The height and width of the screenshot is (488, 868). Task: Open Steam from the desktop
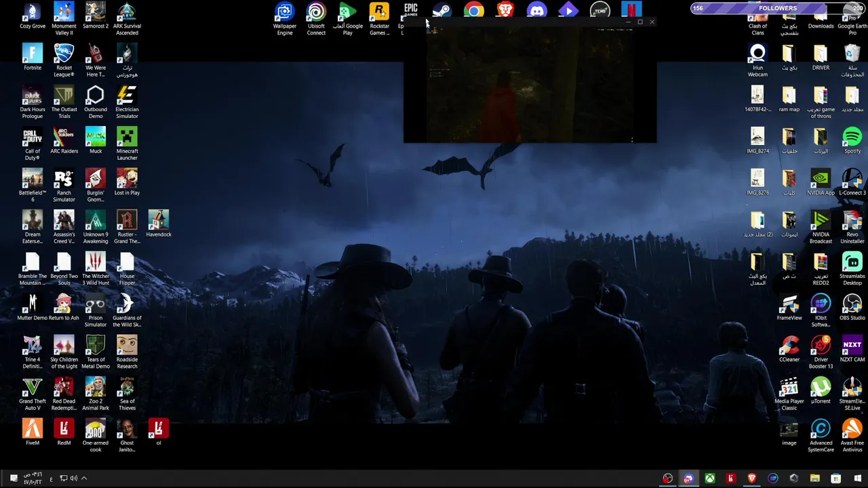[x=442, y=11]
